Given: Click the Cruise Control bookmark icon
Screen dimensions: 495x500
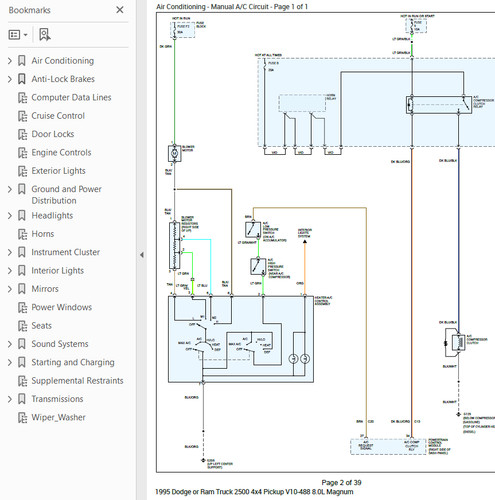Looking at the screenshot, I should point(22,116).
